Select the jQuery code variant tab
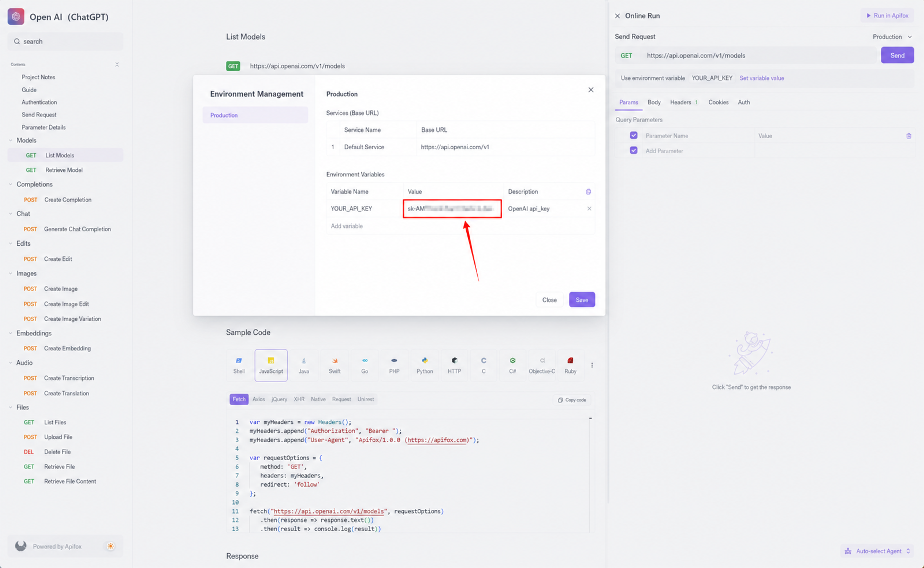Screen dimensions: 924x568 279,399
